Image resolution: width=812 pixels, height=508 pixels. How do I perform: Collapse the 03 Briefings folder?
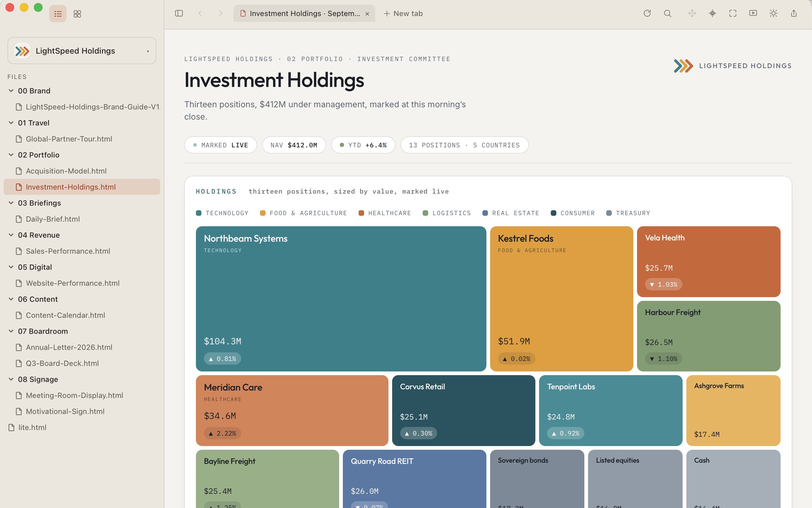click(11, 203)
